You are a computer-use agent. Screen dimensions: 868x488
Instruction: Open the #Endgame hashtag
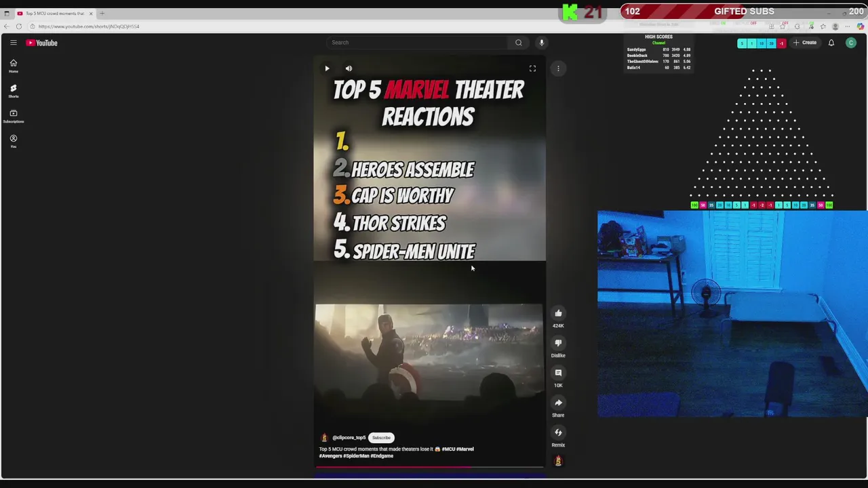[382, 455]
